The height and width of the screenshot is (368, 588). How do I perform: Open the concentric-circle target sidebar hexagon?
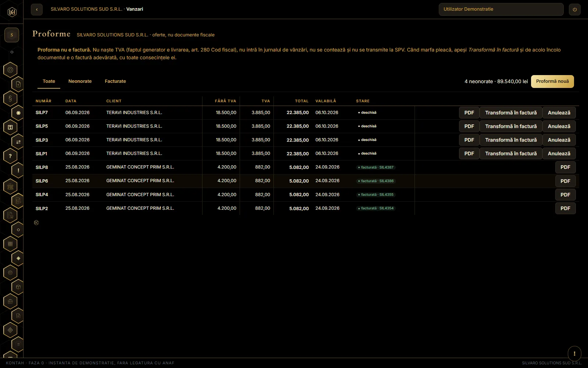pos(10,70)
